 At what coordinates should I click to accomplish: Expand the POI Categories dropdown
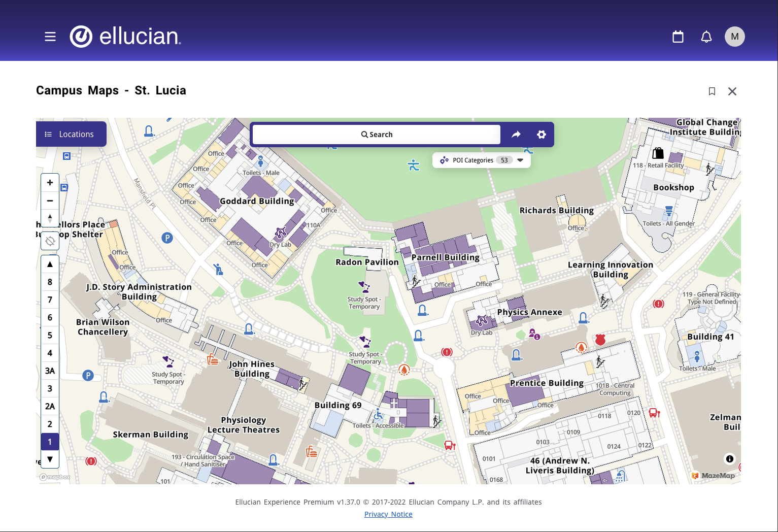[x=520, y=159]
